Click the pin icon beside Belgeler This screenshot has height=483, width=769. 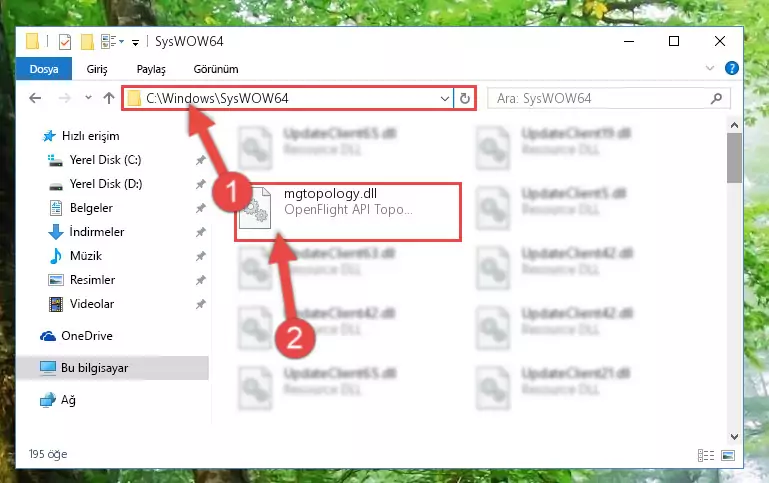pos(201,208)
